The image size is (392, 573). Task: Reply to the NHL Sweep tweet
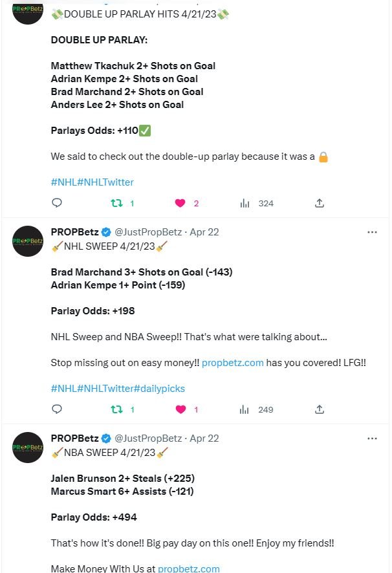[x=57, y=409]
